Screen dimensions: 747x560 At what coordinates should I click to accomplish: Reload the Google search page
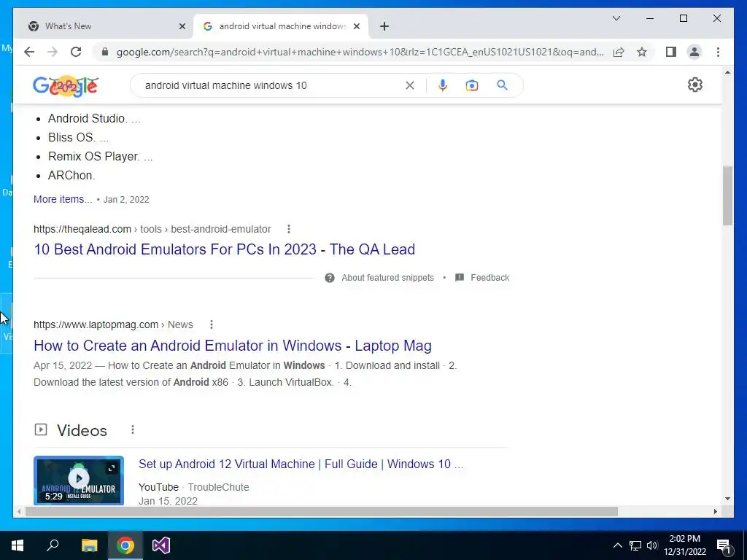click(x=76, y=52)
